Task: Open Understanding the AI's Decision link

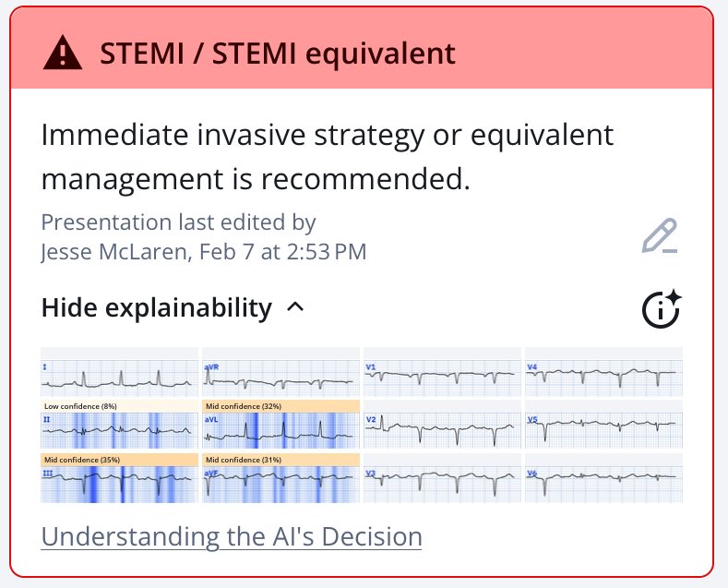Action: click(232, 537)
